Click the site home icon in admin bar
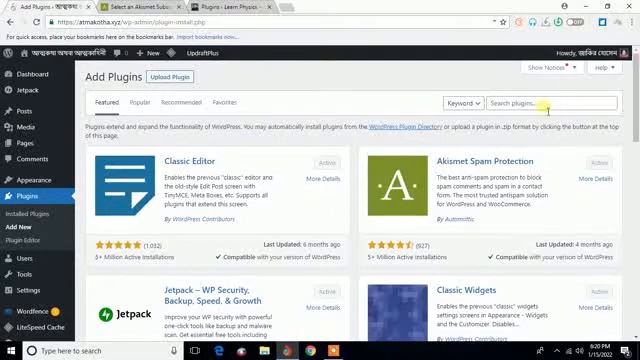Screen dimensions: 640x360 point(24,53)
